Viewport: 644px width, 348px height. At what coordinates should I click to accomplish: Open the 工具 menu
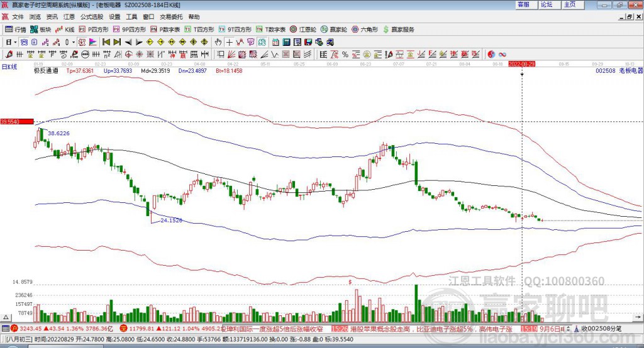[x=131, y=17]
